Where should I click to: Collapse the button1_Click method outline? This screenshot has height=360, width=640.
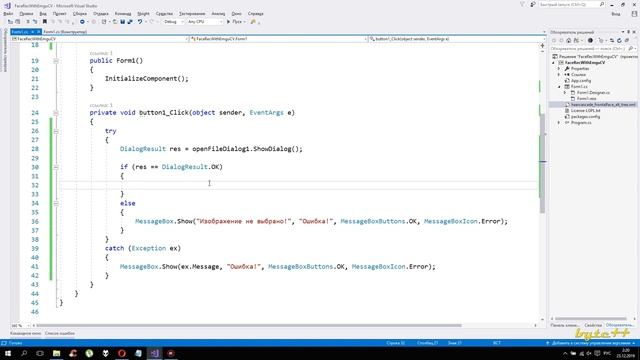56,113
